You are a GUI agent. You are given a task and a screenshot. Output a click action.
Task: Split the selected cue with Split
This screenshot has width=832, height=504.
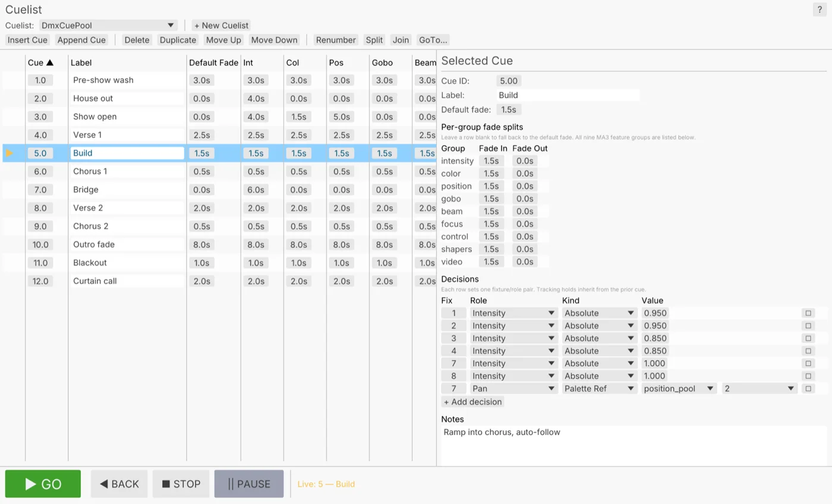point(374,40)
